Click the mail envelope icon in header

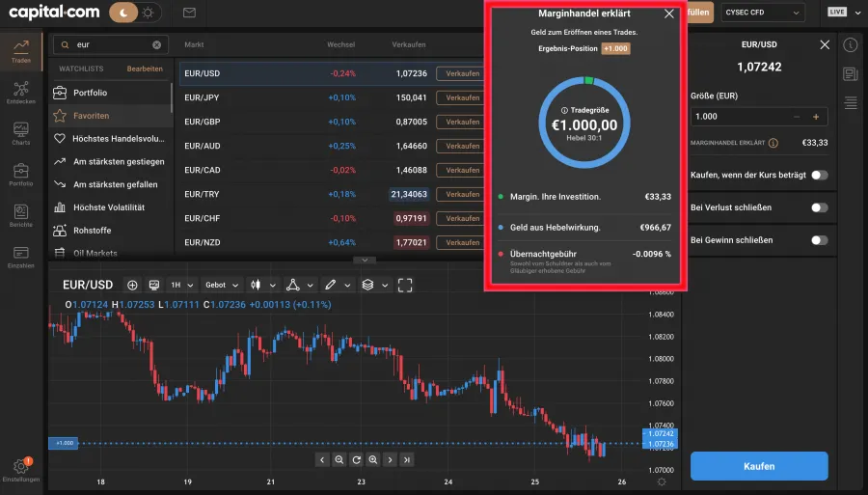click(x=189, y=13)
